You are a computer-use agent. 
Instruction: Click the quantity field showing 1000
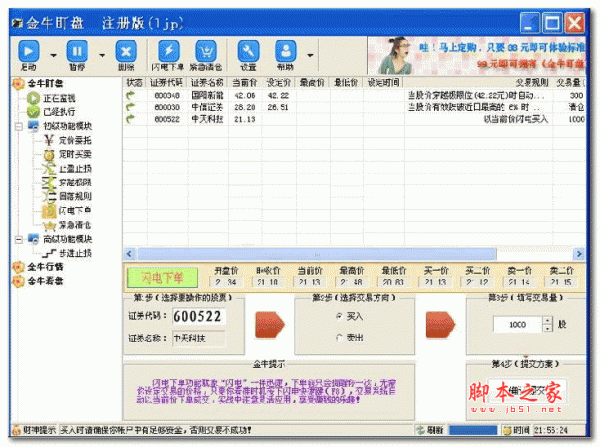click(518, 325)
